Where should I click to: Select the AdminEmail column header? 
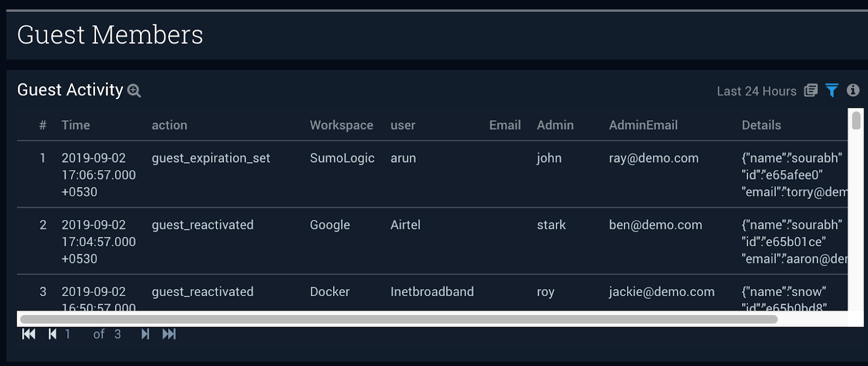tap(643, 125)
